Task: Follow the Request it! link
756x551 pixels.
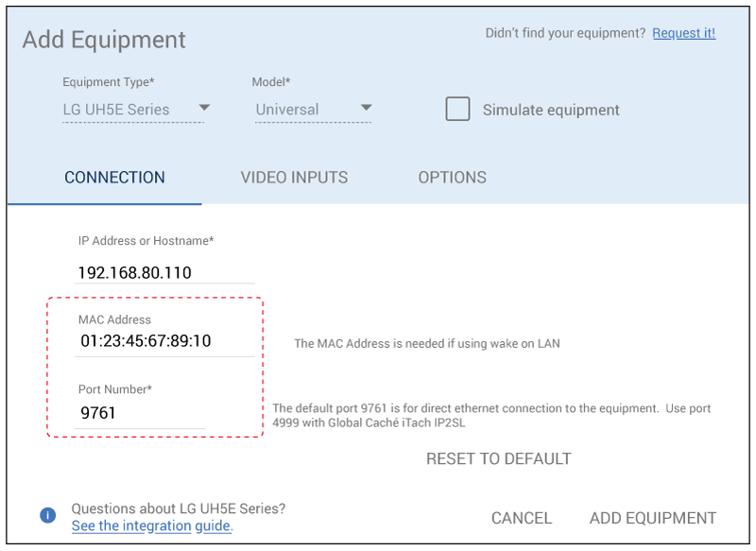Action: click(x=683, y=33)
